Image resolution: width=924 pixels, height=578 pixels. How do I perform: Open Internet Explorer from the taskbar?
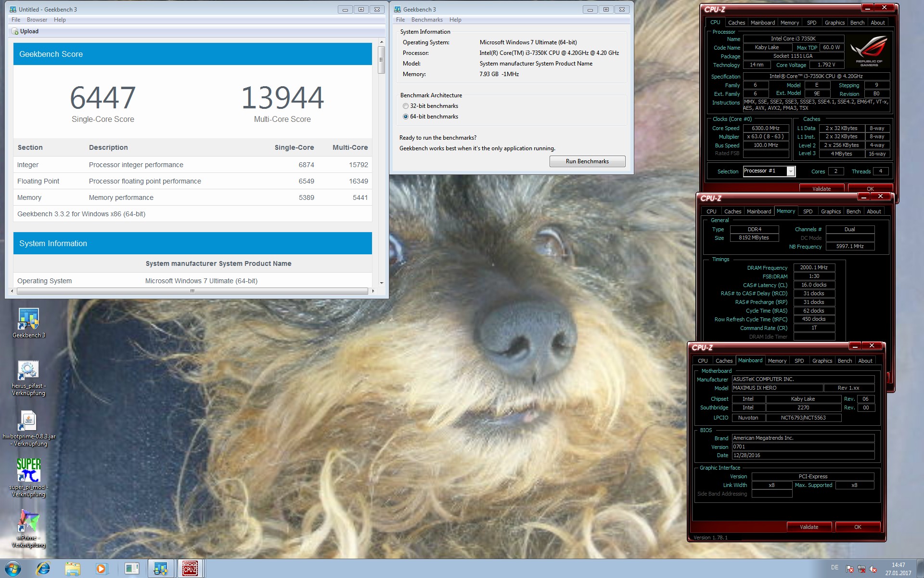[43, 569]
